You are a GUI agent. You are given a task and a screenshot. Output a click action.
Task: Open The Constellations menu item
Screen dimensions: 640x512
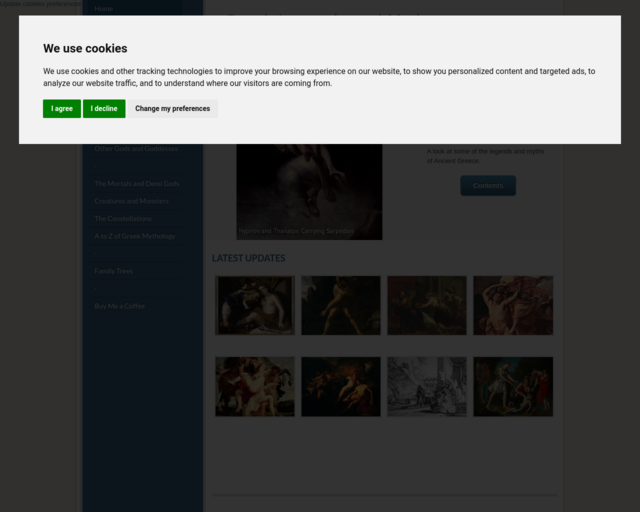(123, 219)
